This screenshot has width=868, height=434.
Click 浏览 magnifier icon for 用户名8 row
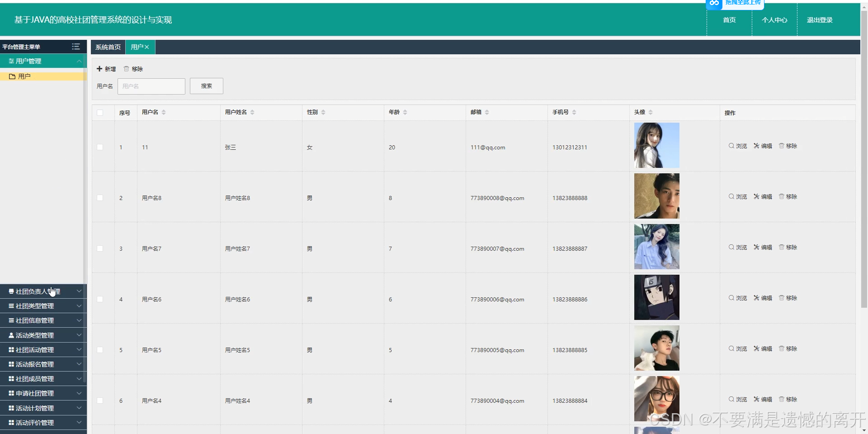point(731,196)
